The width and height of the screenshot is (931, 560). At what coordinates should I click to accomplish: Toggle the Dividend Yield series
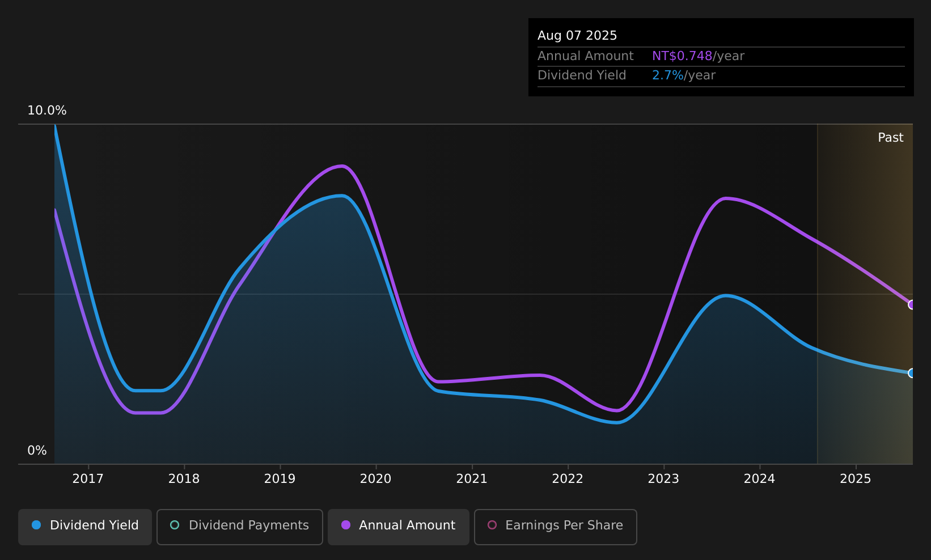[x=85, y=527]
